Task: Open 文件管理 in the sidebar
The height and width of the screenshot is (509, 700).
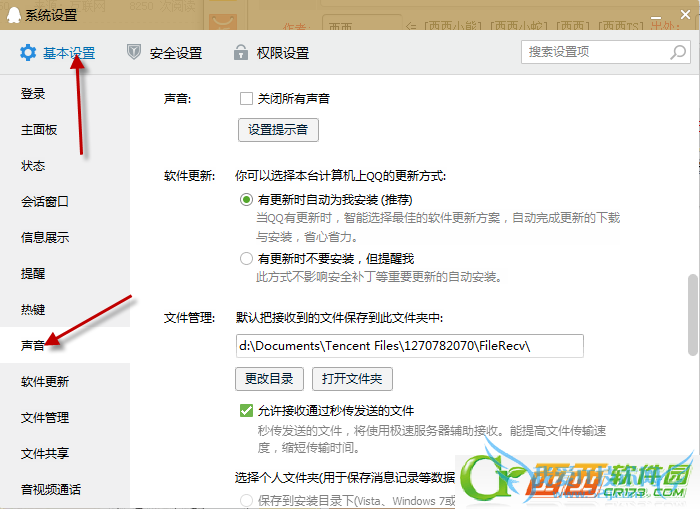Action: point(45,417)
